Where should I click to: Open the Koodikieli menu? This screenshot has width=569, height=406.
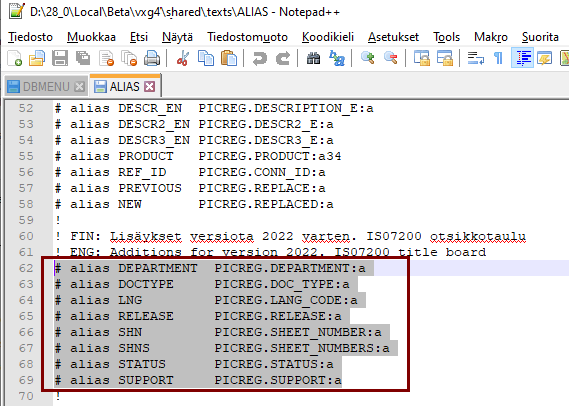[x=328, y=37]
